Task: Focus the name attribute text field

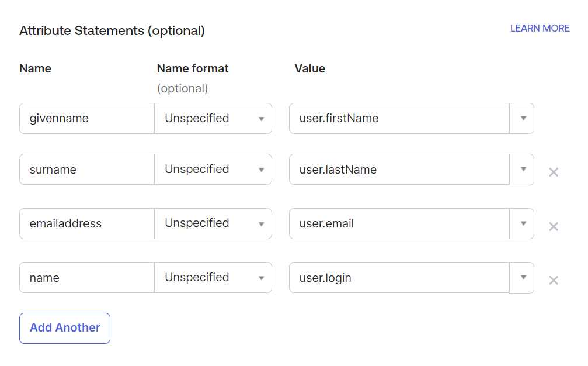Action: pos(86,277)
